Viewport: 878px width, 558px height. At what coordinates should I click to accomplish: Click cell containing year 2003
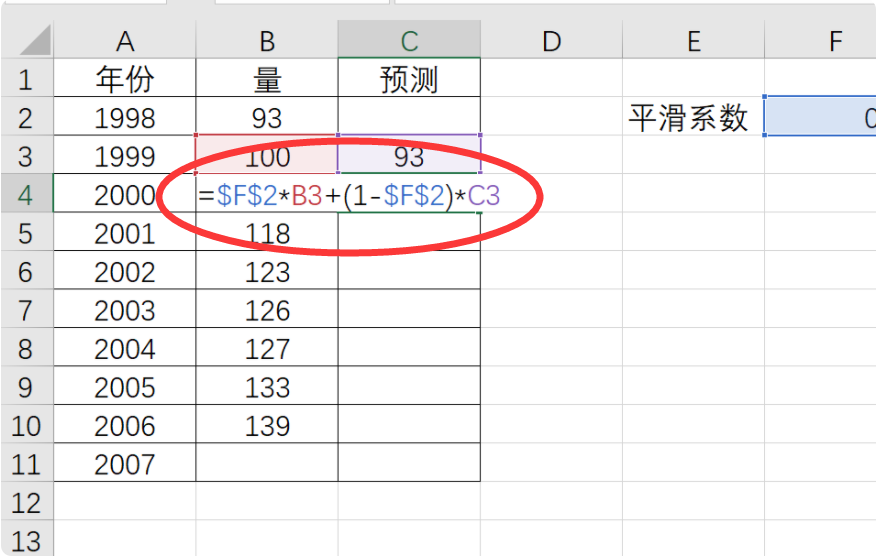point(125,309)
